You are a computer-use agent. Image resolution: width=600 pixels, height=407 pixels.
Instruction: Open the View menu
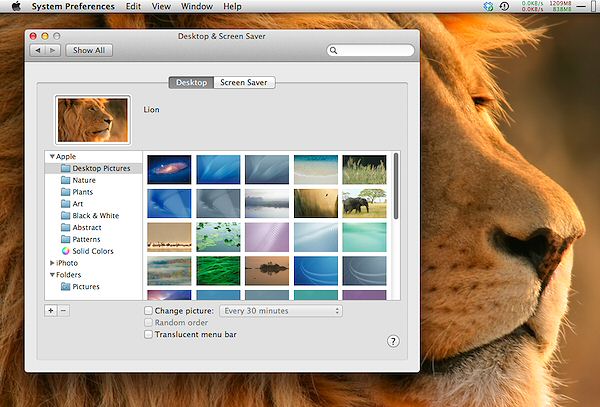[x=161, y=7]
